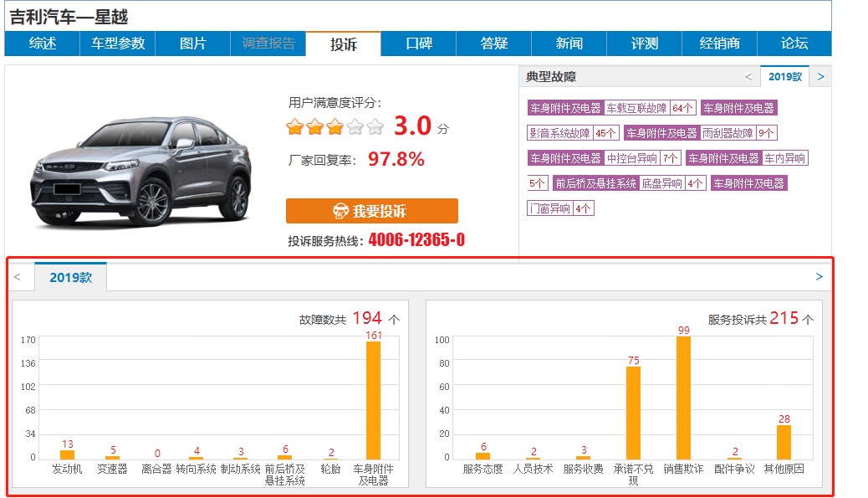
Task: Click the 161 车身附件及电器 bar in chart
Action: click(x=373, y=400)
